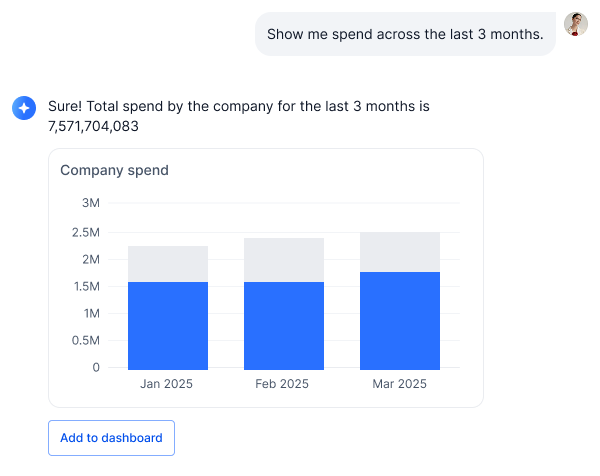Select the blue Mar 2025 bar
600x476 pixels.
[400, 320]
